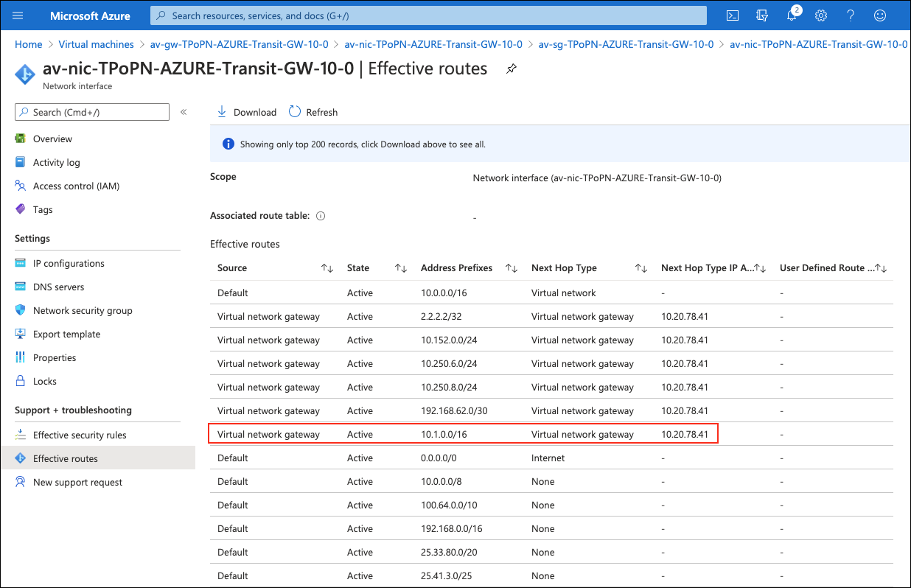Open the portal settings gear
911x588 pixels.
[820, 15]
